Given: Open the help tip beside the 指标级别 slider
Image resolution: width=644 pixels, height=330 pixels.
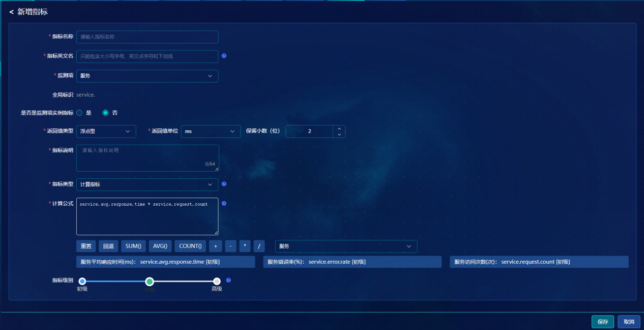Looking at the screenshot, I should (228, 280).
